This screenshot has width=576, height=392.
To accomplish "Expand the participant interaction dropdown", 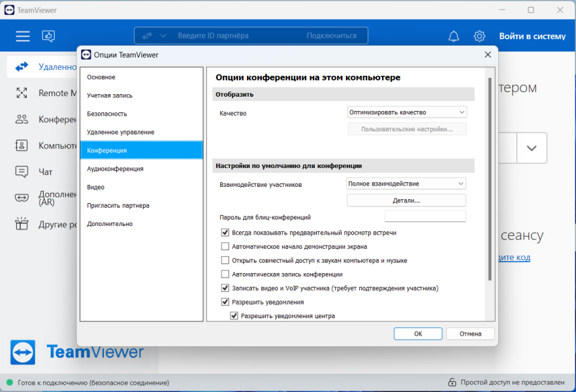I will tap(406, 184).
